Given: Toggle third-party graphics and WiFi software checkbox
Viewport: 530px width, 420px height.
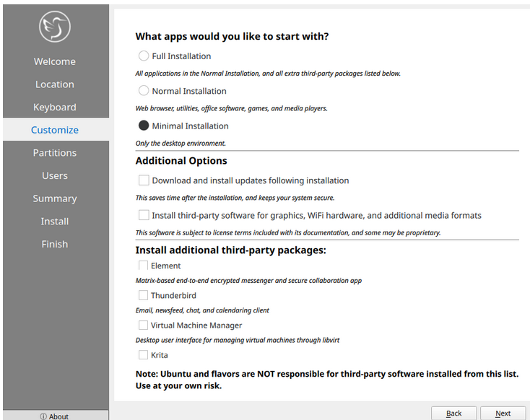Looking at the screenshot, I should (x=144, y=215).
